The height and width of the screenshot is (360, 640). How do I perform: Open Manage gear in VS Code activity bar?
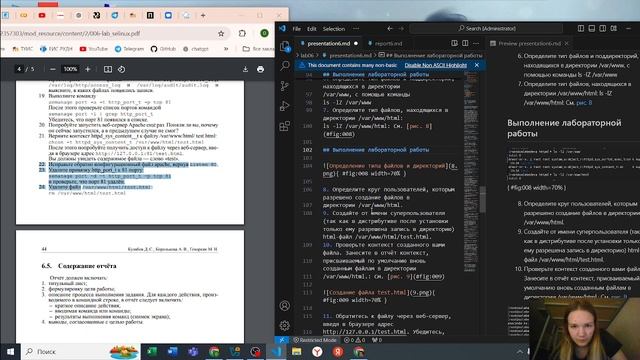285,325
